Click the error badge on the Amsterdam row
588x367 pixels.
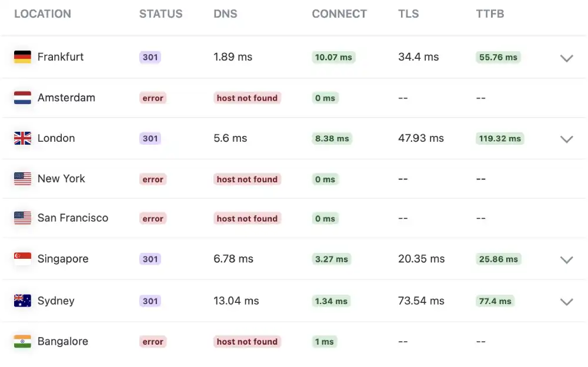point(152,98)
